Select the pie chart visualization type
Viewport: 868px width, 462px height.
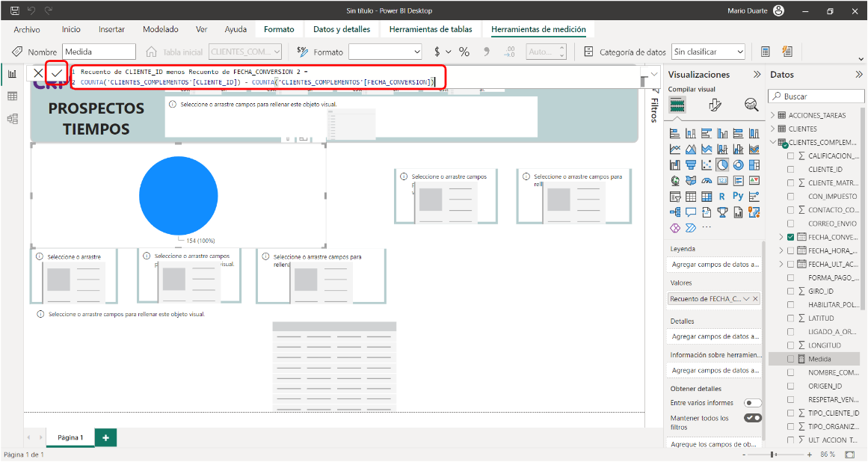pos(722,165)
